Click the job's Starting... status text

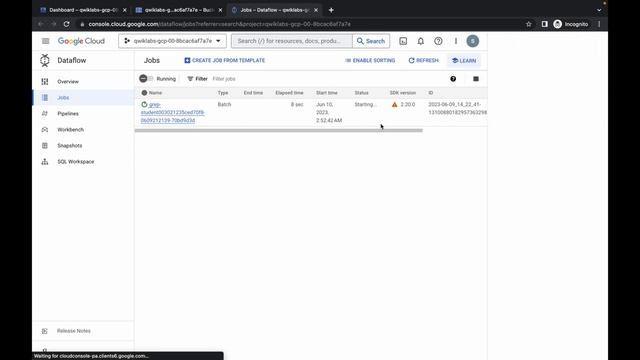(x=365, y=104)
